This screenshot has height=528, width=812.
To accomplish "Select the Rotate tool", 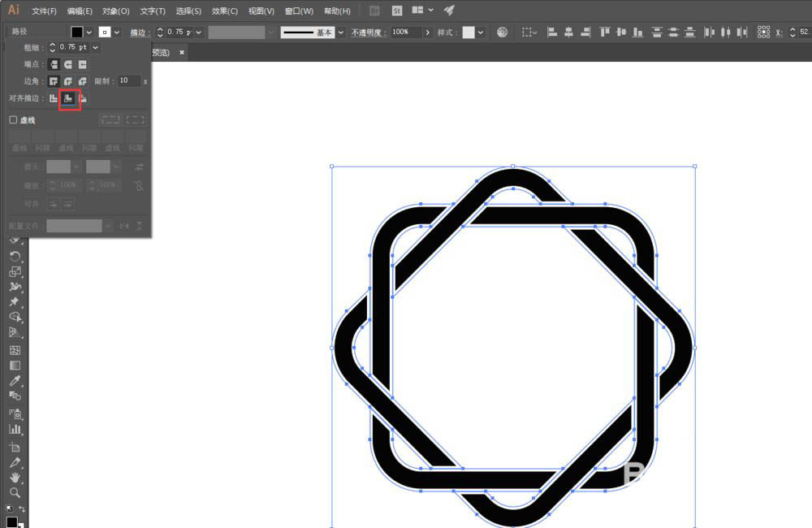I will [x=15, y=256].
